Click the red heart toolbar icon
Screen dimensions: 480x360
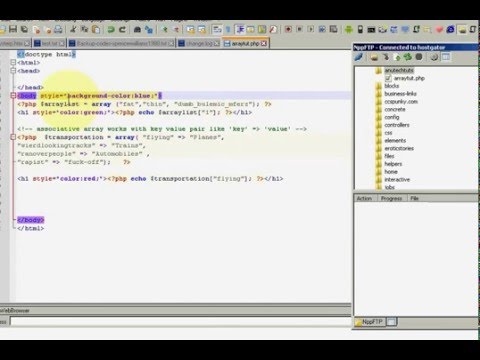point(439,30)
